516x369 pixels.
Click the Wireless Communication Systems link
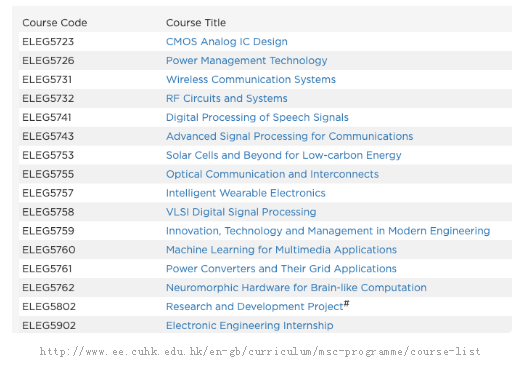pos(251,79)
